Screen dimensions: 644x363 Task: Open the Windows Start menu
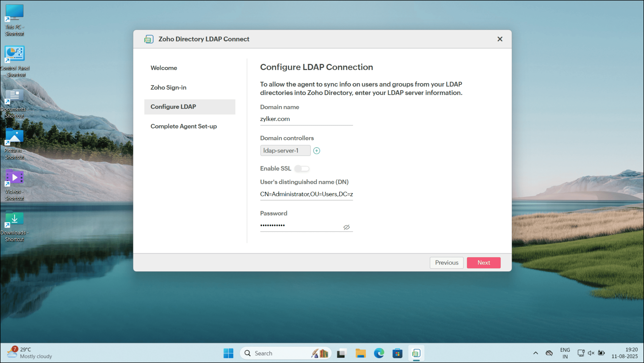pyautogui.click(x=228, y=353)
